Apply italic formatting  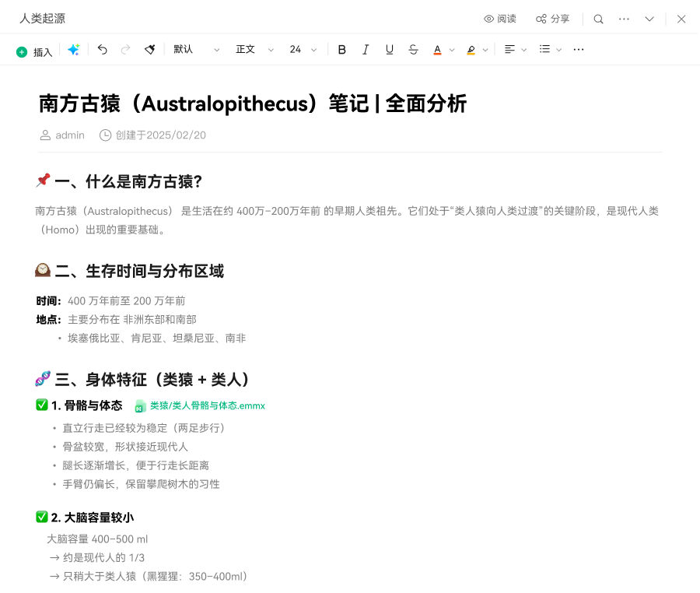(x=366, y=50)
